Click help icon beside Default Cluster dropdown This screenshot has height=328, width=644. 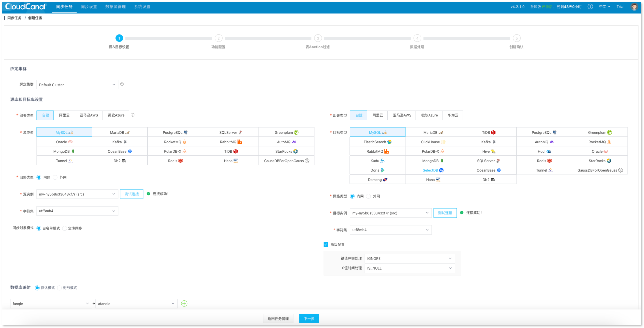(x=122, y=84)
